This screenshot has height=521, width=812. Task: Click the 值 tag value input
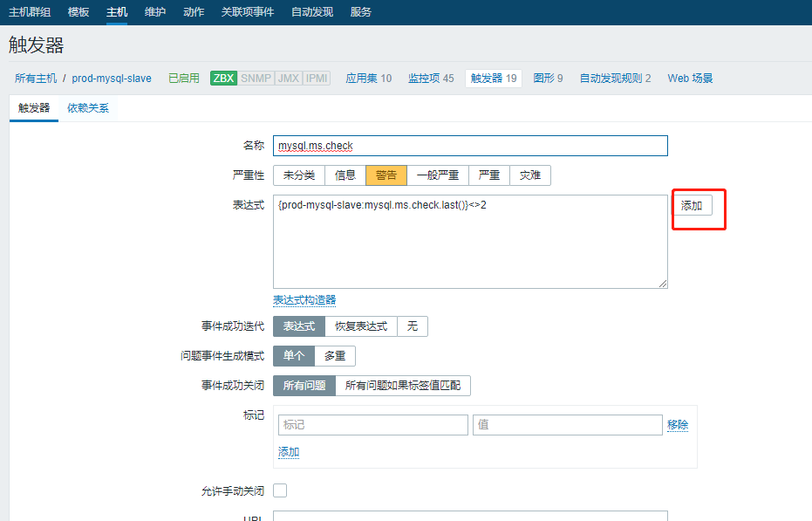pyautogui.click(x=568, y=425)
